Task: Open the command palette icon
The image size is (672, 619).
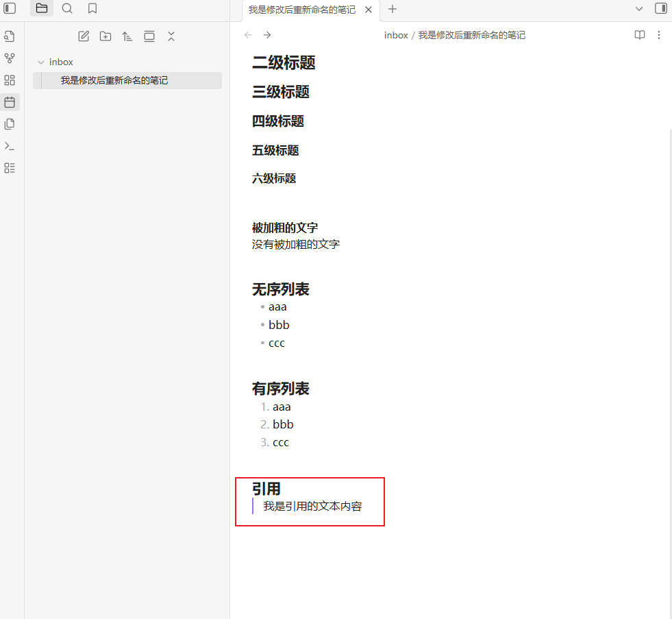Action: click(10, 146)
